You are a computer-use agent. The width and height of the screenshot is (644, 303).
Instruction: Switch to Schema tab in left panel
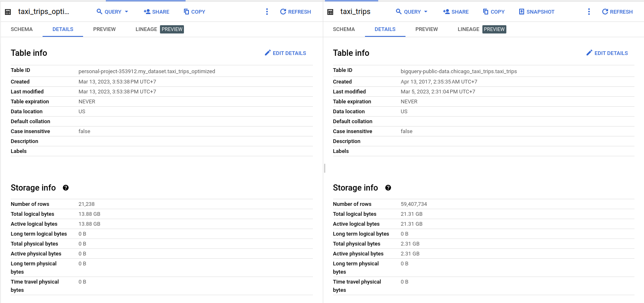21,29
